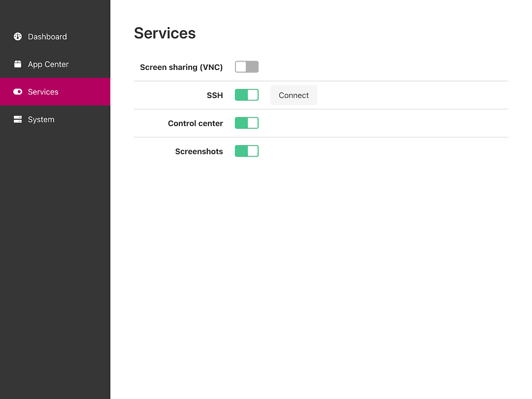The width and height of the screenshot is (532, 399).
Task: Click the Services toggle icon in sidebar
Action: click(x=18, y=92)
